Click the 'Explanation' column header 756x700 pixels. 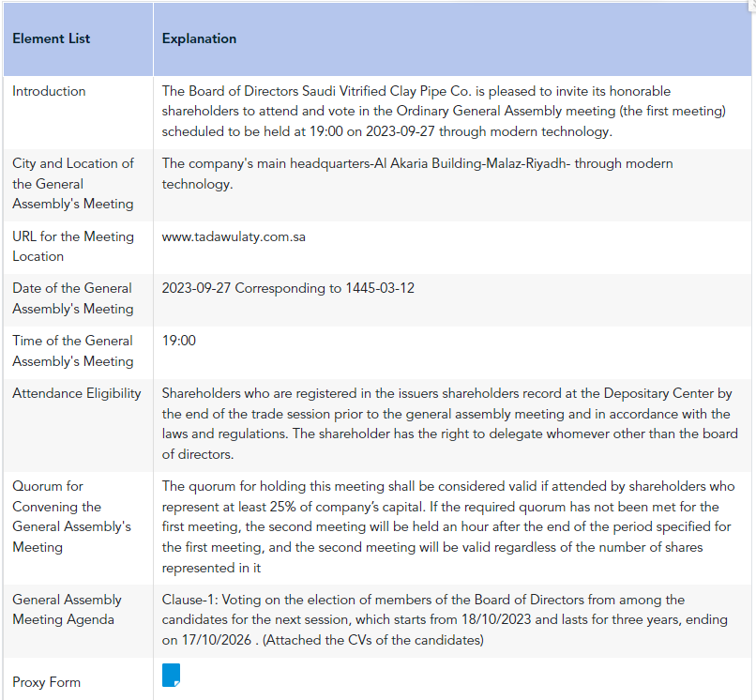(199, 38)
